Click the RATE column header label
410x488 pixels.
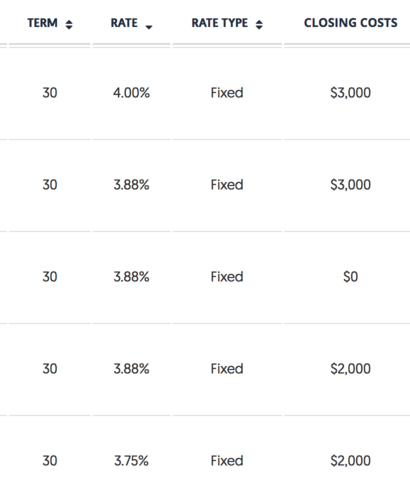coord(124,23)
